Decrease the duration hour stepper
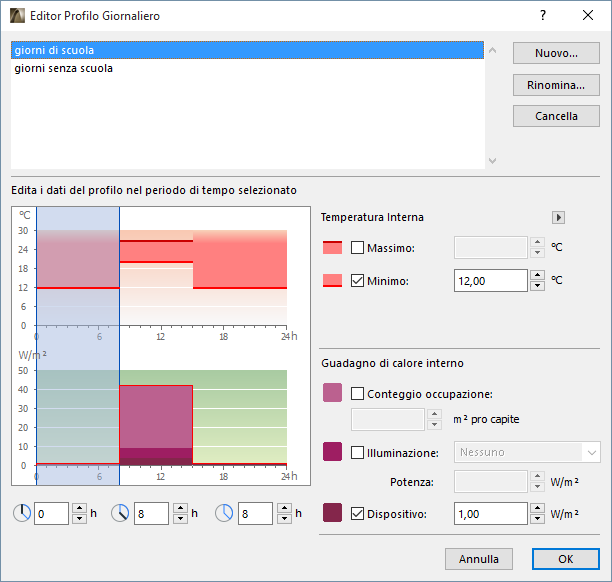612x582 pixels. pos(284,519)
